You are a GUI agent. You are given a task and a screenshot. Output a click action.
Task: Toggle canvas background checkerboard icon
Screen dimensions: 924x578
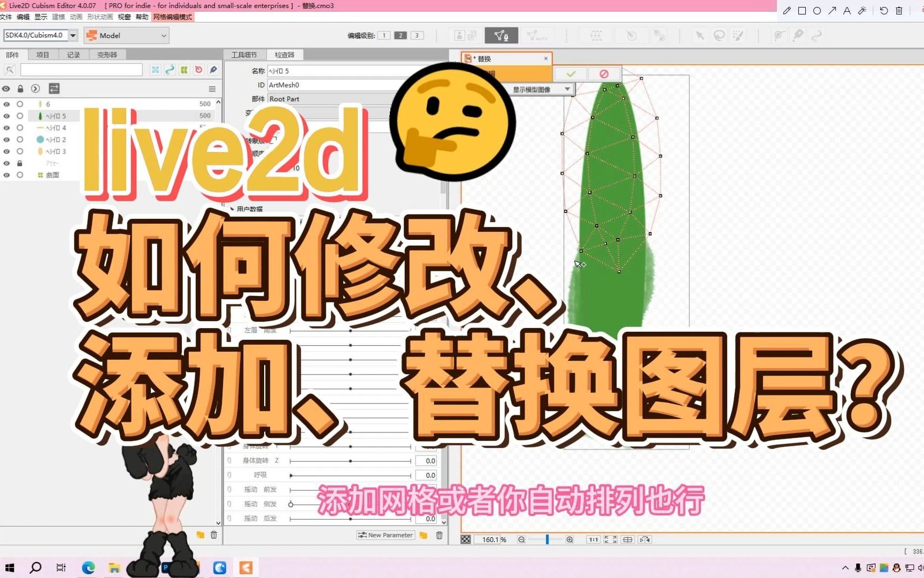(x=466, y=539)
